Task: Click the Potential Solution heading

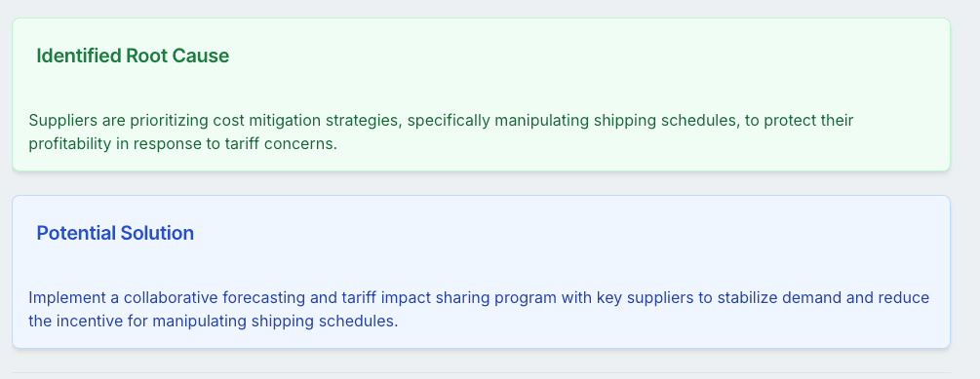Action: coord(115,233)
